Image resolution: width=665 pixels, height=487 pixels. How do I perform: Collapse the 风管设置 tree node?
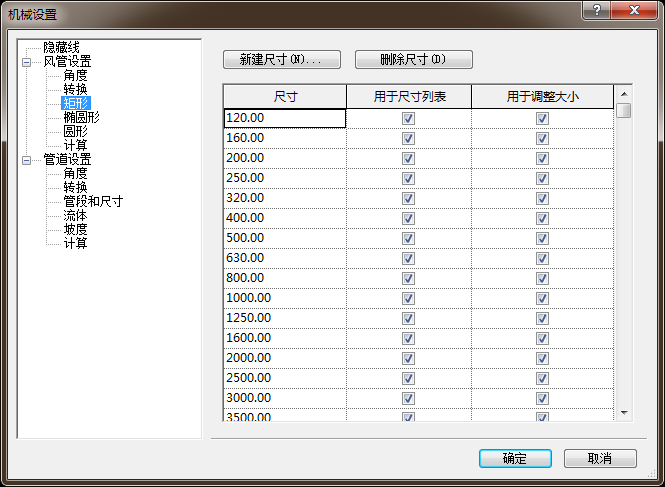click(26, 63)
